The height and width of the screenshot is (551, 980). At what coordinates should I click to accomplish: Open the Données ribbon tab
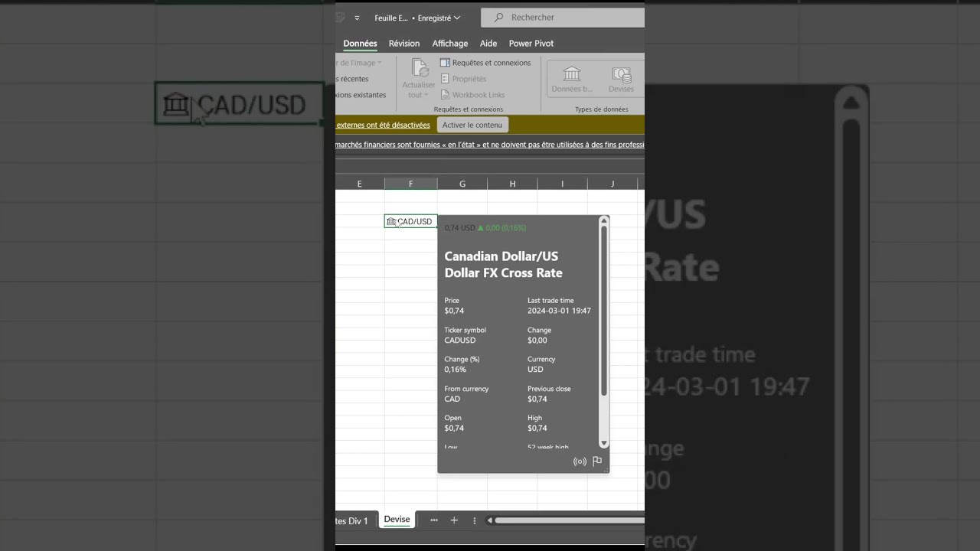click(x=360, y=44)
